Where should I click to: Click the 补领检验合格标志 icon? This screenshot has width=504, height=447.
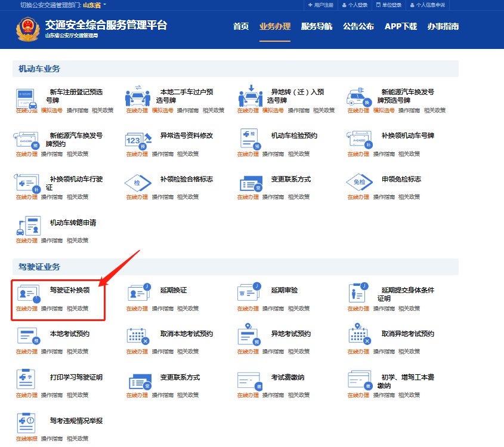tap(137, 183)
